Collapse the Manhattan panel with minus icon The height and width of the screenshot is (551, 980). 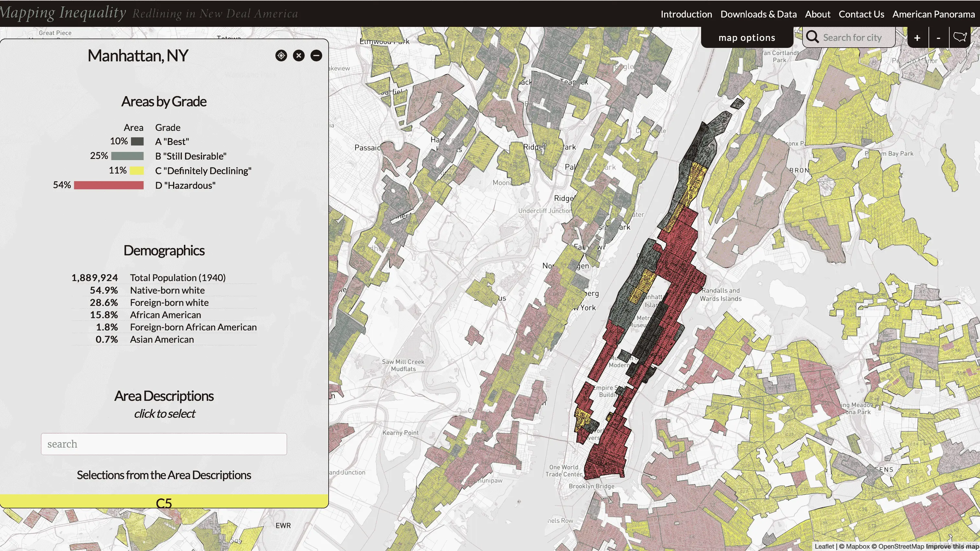click(316, 55)
